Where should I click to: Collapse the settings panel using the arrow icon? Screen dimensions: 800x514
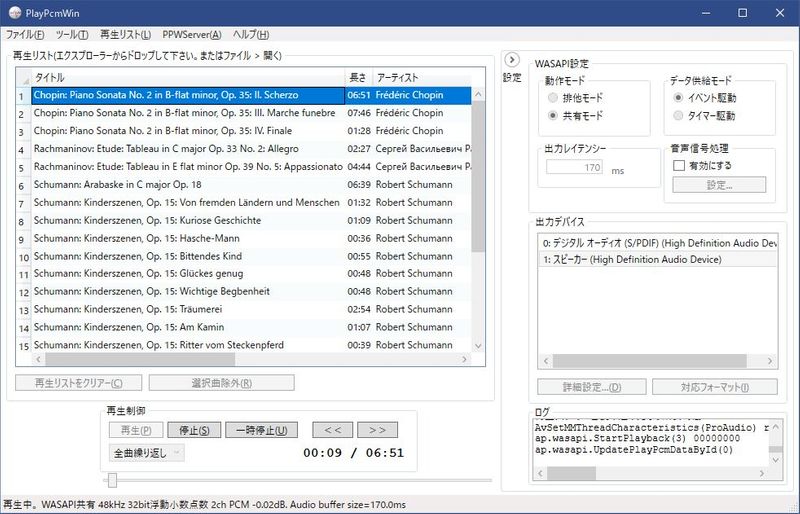(x=511, y=59)
